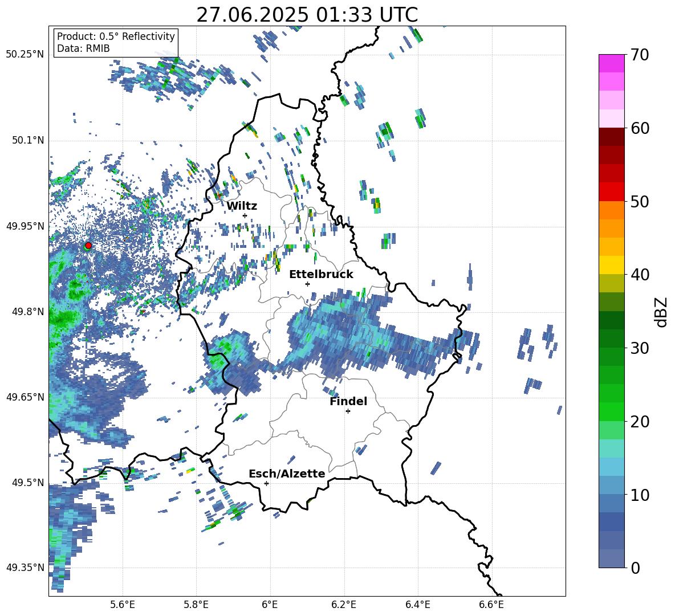This screenshot has height=616, width=675.
Task: Click the dark green colorbar segment
Action: pyautogui.click(x=611, y=320)
